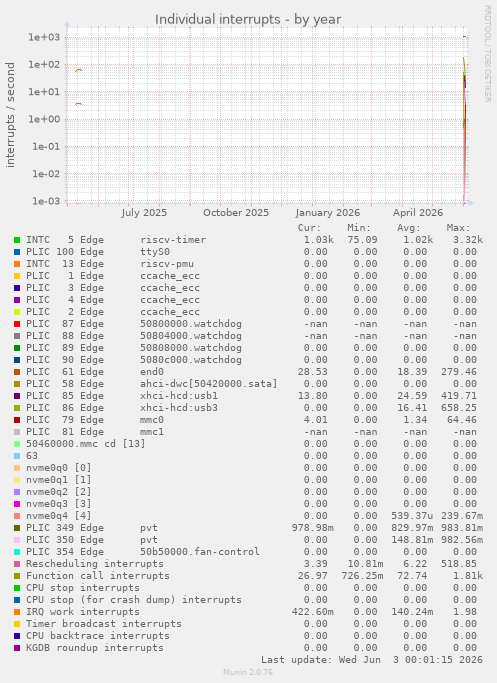The height and width of the screenshot is (683, 497).
Task: Click the usb3 max value 658.25
Action: (x=459, y=408)
